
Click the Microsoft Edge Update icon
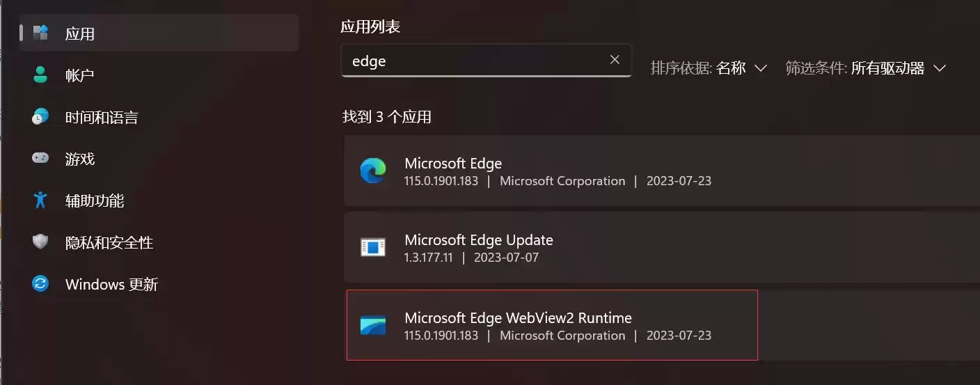(x=373, y=247)
